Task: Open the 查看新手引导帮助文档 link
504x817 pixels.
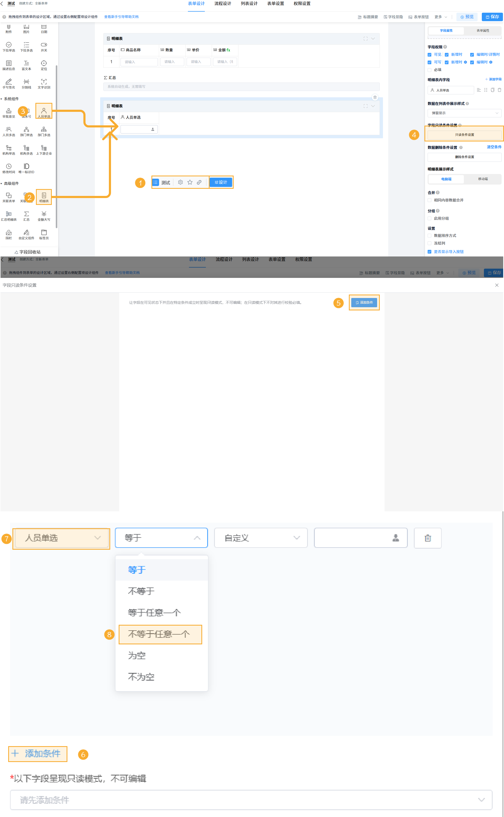Action: point(121,16)
